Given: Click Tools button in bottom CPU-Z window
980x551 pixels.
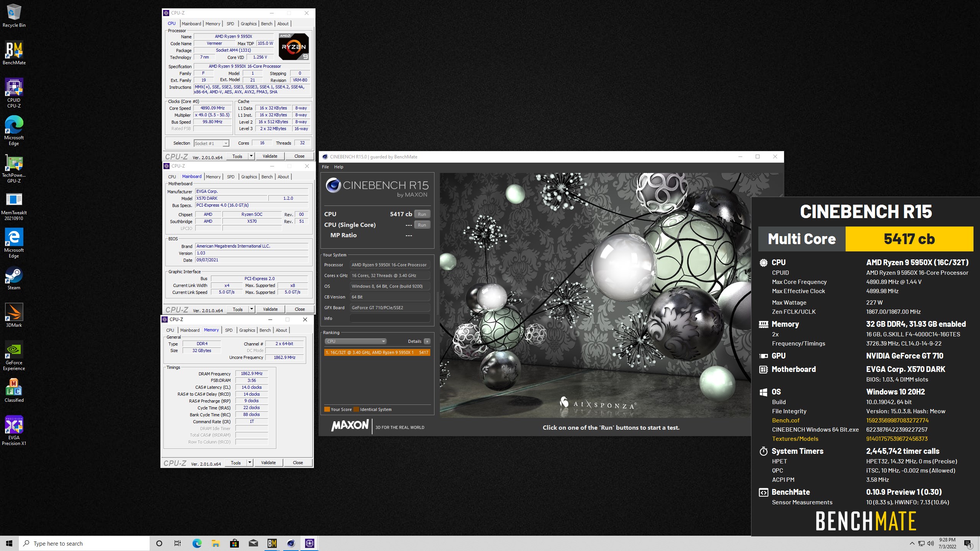Looking at the screenshot, I should tap(236, 463).
